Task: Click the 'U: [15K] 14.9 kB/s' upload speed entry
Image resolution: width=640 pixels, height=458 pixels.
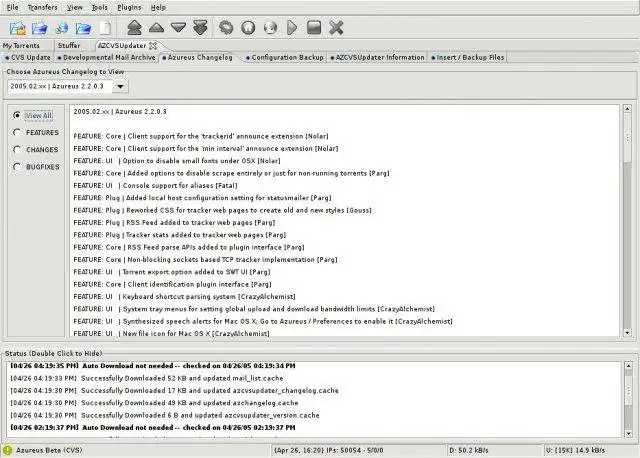Action: (x=575, y=451)
